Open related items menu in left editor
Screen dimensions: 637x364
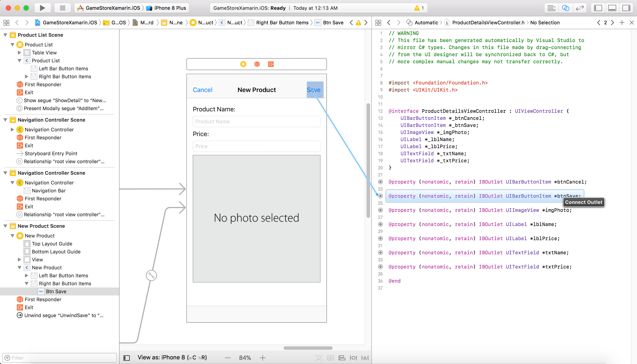pos(6,23)
